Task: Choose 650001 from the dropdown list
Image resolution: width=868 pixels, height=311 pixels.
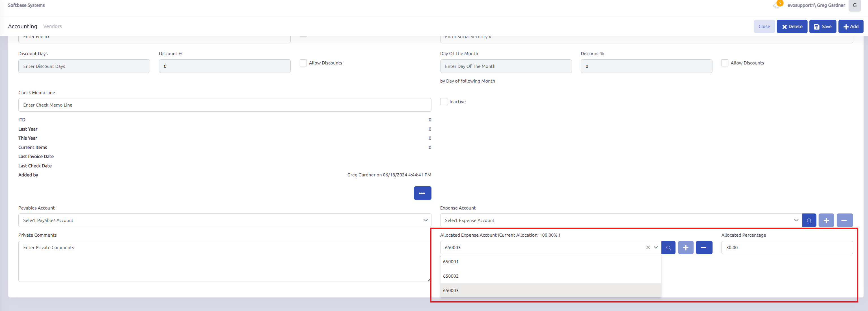Action: click(451, 262)
